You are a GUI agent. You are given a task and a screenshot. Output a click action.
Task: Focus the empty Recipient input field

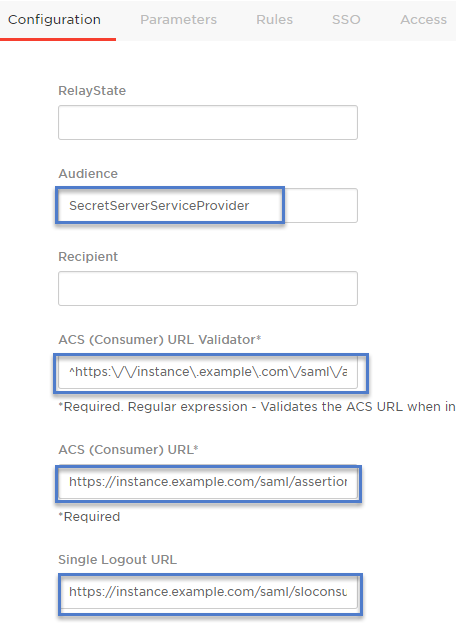click(x=208, y=288)
